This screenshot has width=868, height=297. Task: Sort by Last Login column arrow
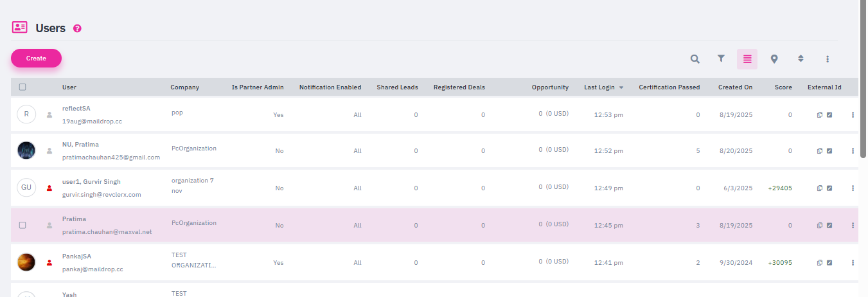point(621,87)
